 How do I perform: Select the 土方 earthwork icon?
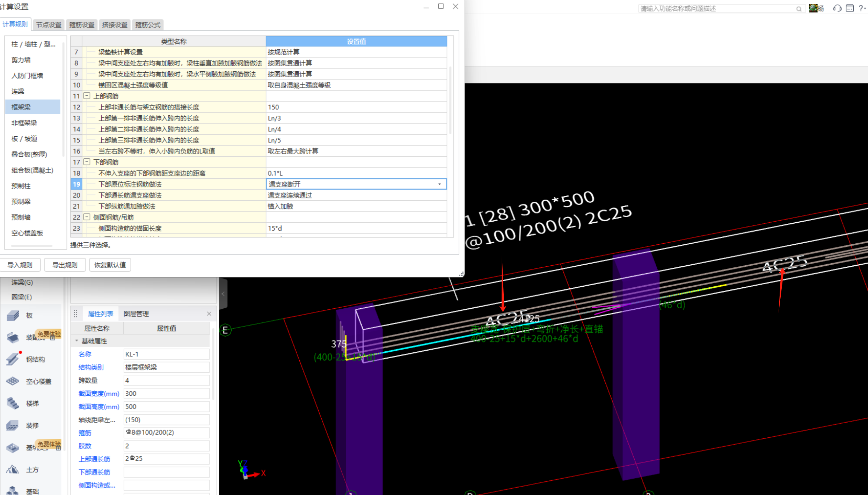13,469
